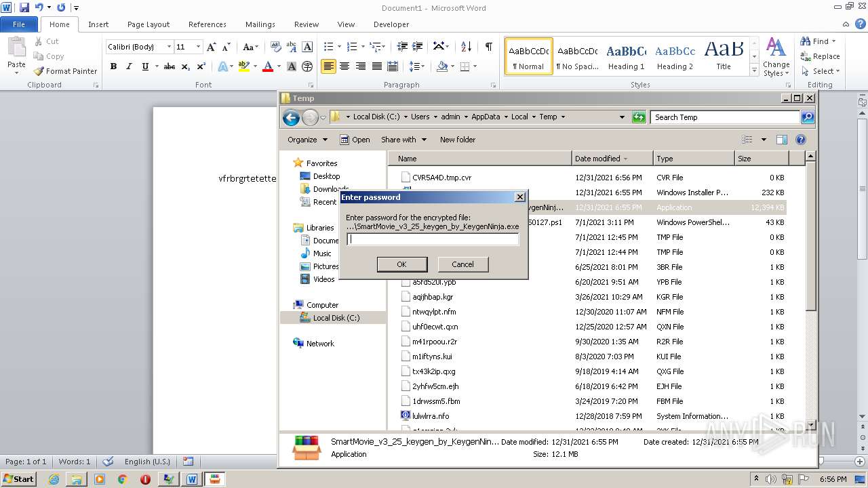Open Internet Explorer from taskbar
Image resolution: width=868 pixels, height=488 pixels.
coord(54,479)
